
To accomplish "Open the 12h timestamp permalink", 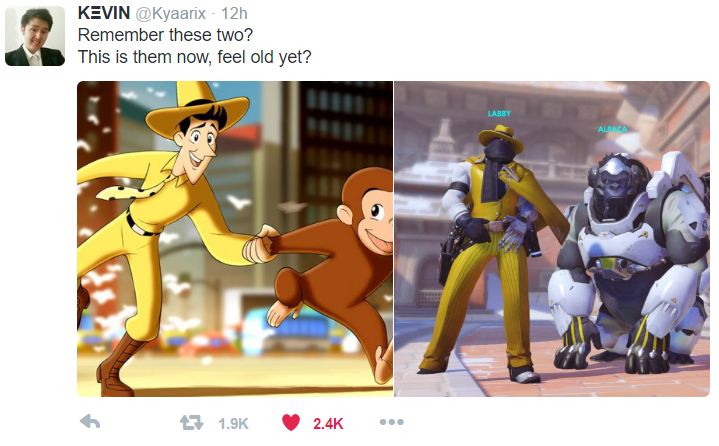I will 234,14.
